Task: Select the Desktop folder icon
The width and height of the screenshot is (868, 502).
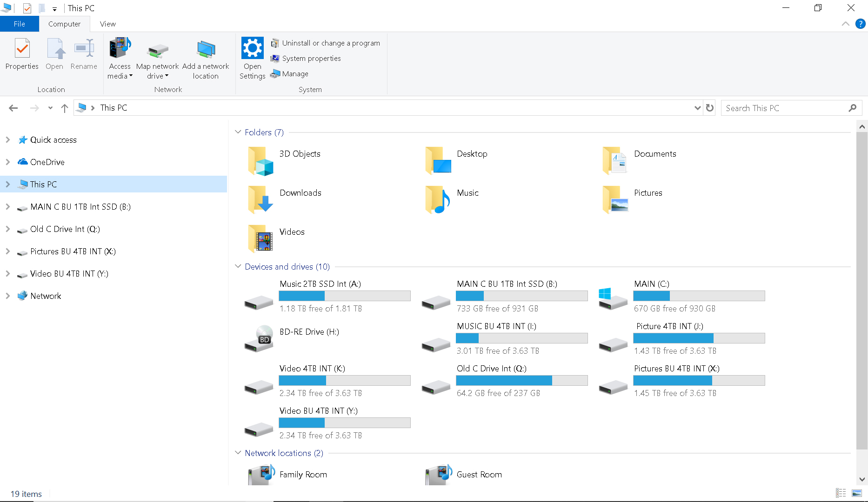Action: click(x=438, y=161)
